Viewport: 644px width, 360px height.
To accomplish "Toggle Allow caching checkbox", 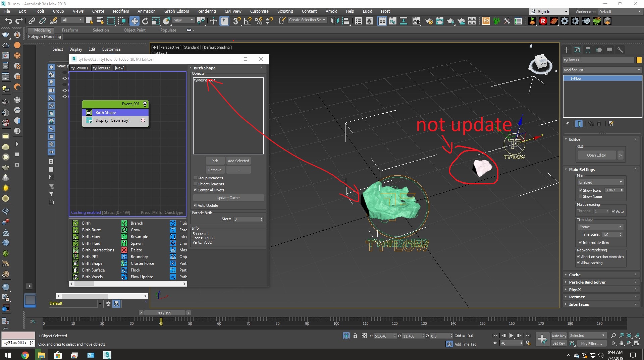I will pyautogui.click(x=579, y=263).
